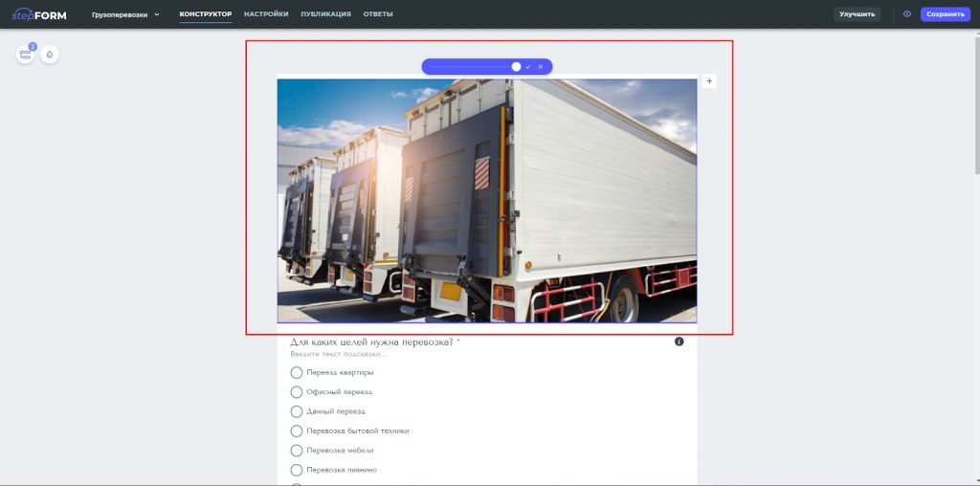This screenshot has height=486, width=980.
Task: Click the info icon next to the question
Action: click(x=679, y=342)
